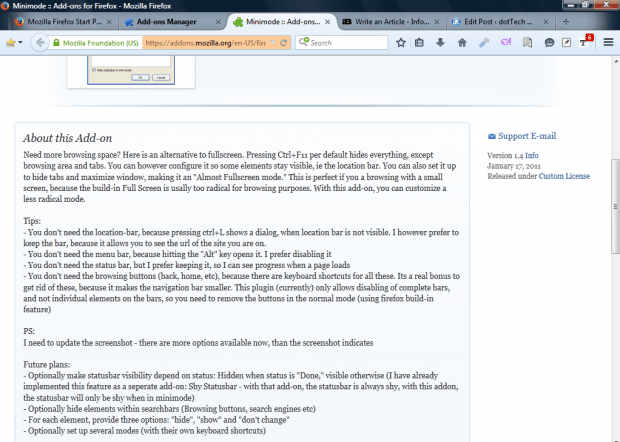620x442 pixels.
Task: Switch to Write an Article tab
Action: point(392,22)
